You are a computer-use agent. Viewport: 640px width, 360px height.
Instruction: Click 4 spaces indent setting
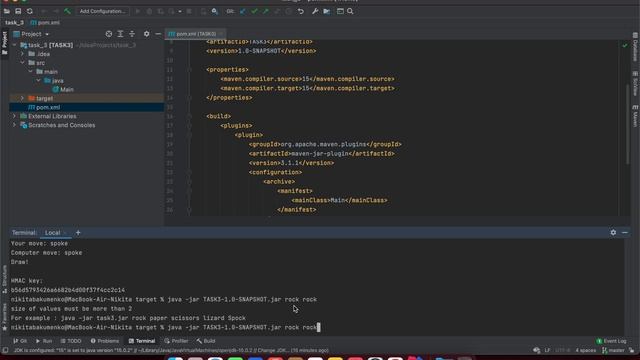tap(585, 350)
